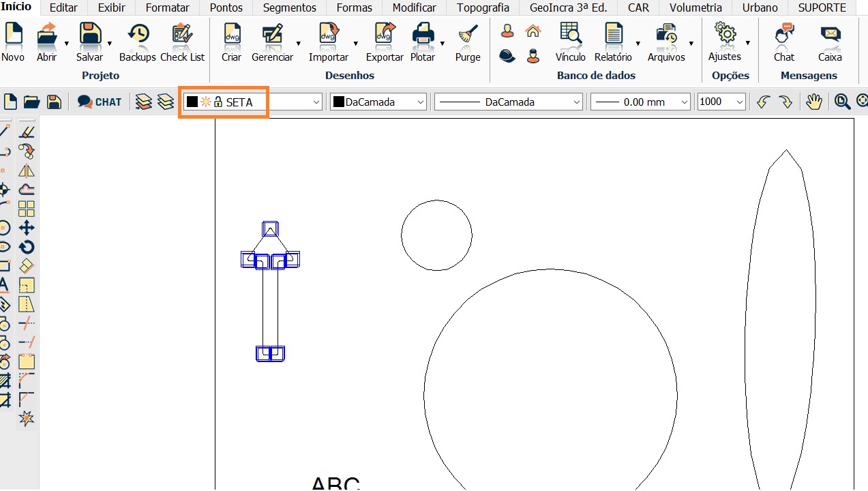Viewport: 868px width, 491px height.
Task: Expand the SETA layer dropdown
Action: click(x=316, y=102)
